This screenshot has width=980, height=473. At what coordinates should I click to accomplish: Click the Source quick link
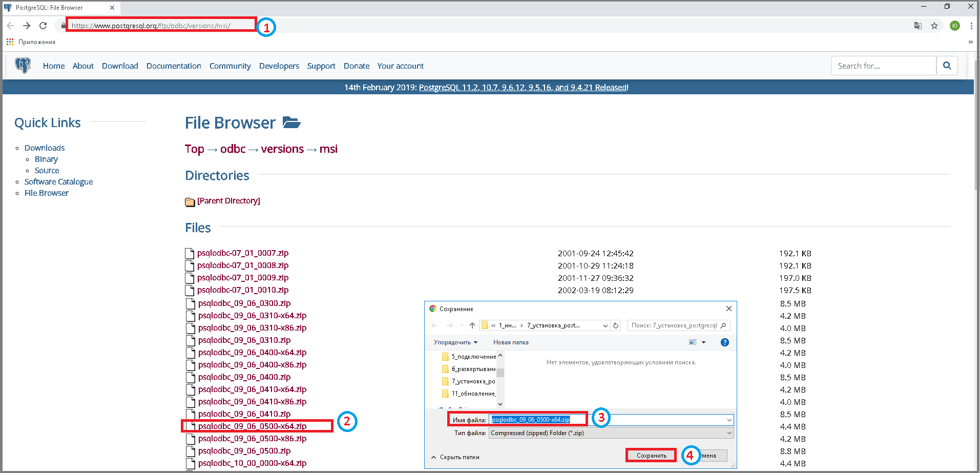(x=47, y=170)
